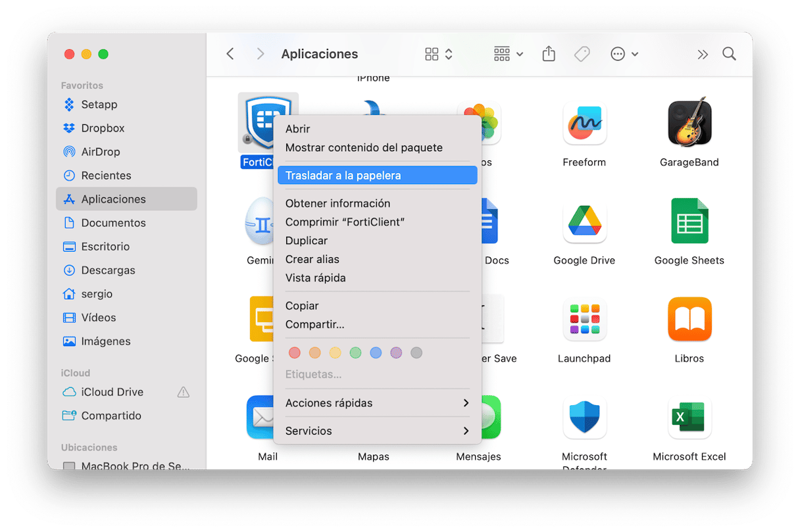
Task: Apply the purple tag color
Action: (x=396, y=353)
